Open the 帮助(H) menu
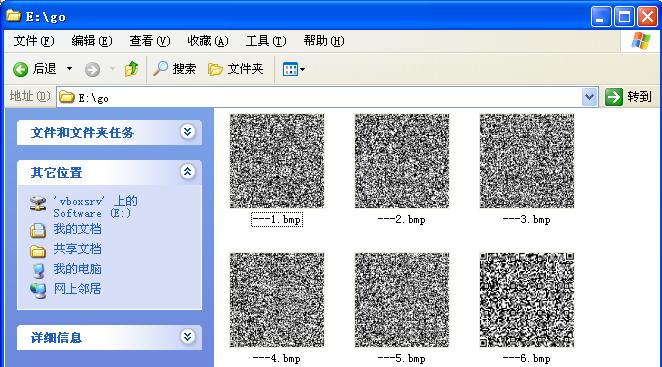Viewport: 662px width, 367px height. (323, 41)
